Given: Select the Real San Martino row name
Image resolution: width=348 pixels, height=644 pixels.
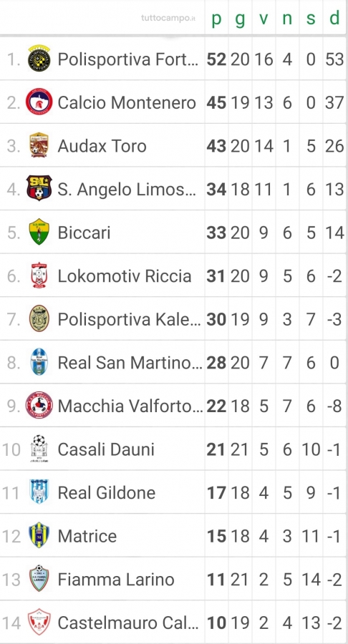Looking at the screenshot, I should pos(130,362).
